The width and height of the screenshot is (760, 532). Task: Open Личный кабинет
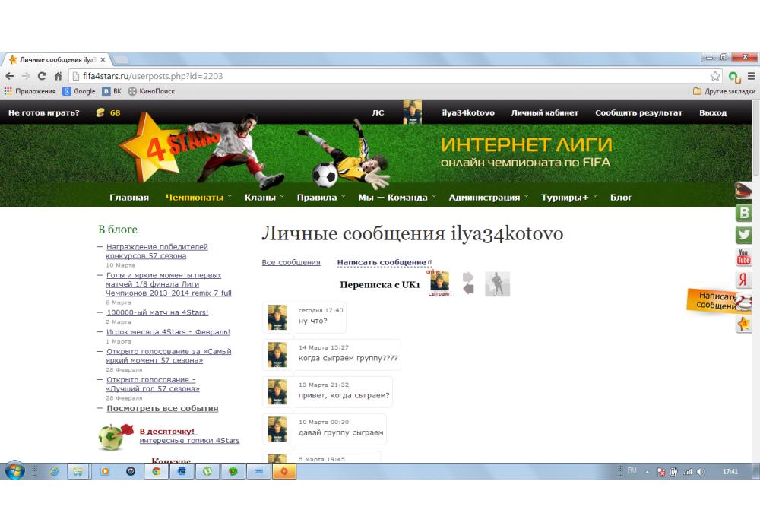[545, 112]
